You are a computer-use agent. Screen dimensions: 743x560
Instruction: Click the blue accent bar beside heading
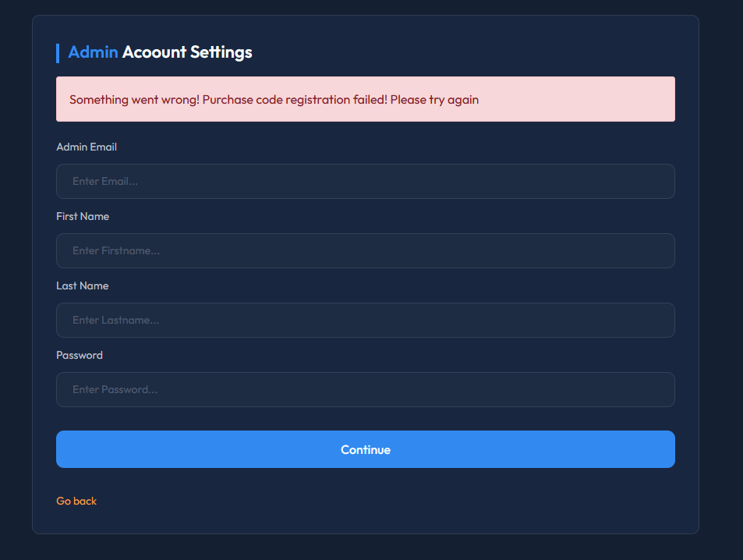coord(58,53)
